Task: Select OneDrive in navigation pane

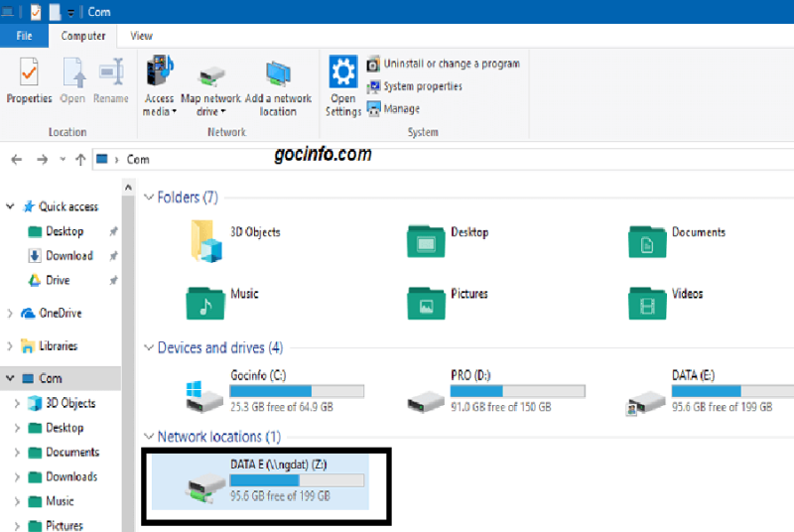Action: pos(52,314)
